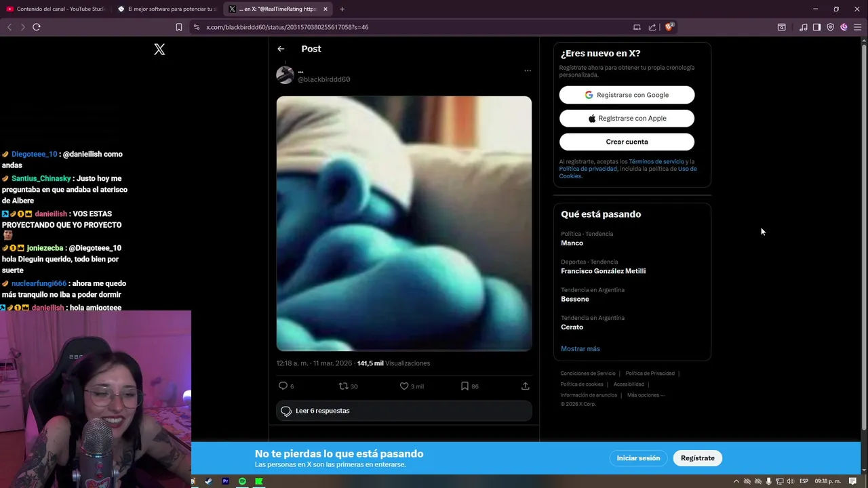
Task: Open Premiere Pro from the taskbar
Action: 225,481
